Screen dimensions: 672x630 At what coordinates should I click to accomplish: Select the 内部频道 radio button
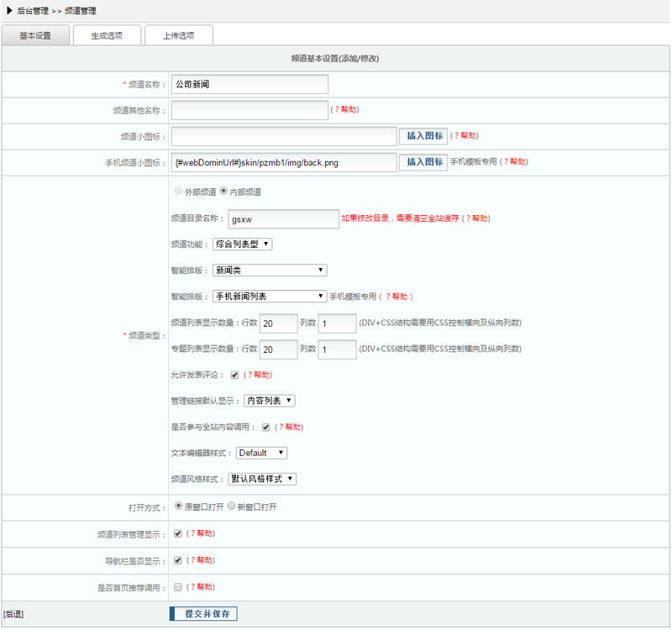tap(223, 191)
